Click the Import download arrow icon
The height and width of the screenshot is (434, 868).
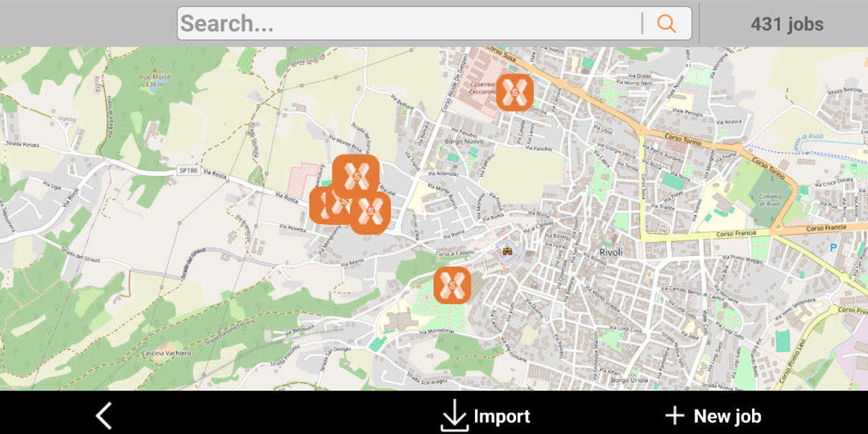click(x=454, y=416)
